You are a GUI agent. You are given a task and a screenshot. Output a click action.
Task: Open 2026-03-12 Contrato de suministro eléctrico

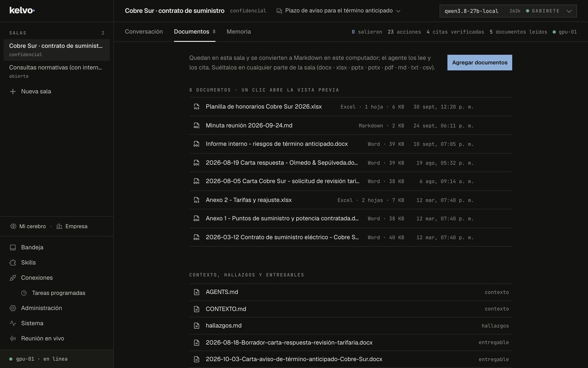click(x=351, y=237)
